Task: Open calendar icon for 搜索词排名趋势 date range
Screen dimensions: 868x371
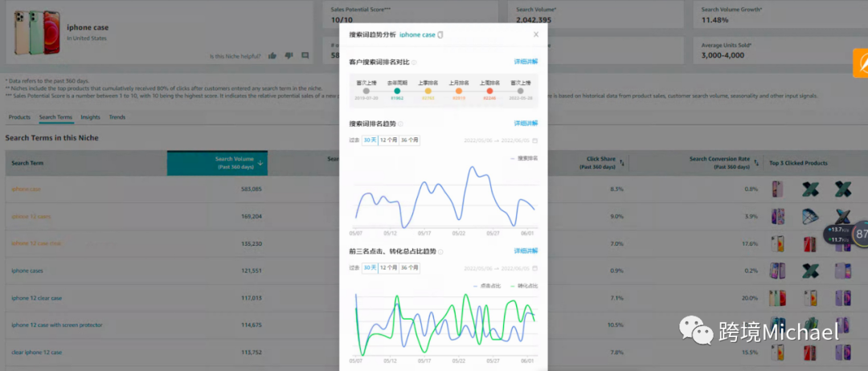Action: coord(534,141)
